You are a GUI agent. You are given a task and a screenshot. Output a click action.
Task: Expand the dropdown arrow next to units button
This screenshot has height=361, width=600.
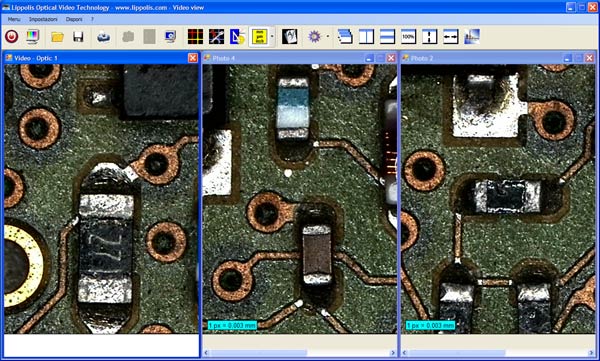click(x=272, y=37)
